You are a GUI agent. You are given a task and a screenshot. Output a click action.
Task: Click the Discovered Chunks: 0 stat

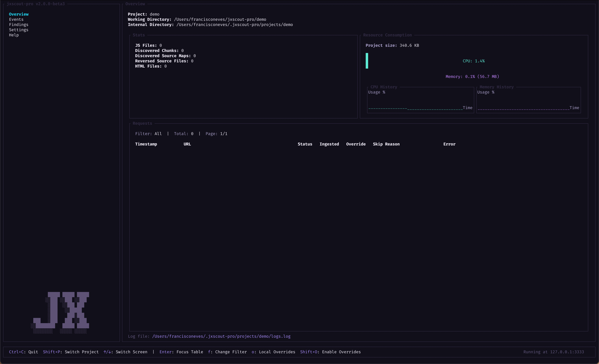159,51
